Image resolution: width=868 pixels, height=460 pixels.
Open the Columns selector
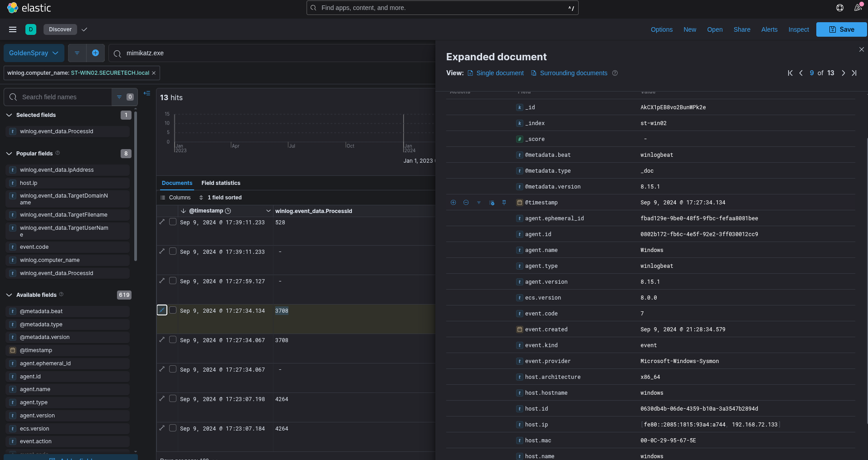(176, 198)
